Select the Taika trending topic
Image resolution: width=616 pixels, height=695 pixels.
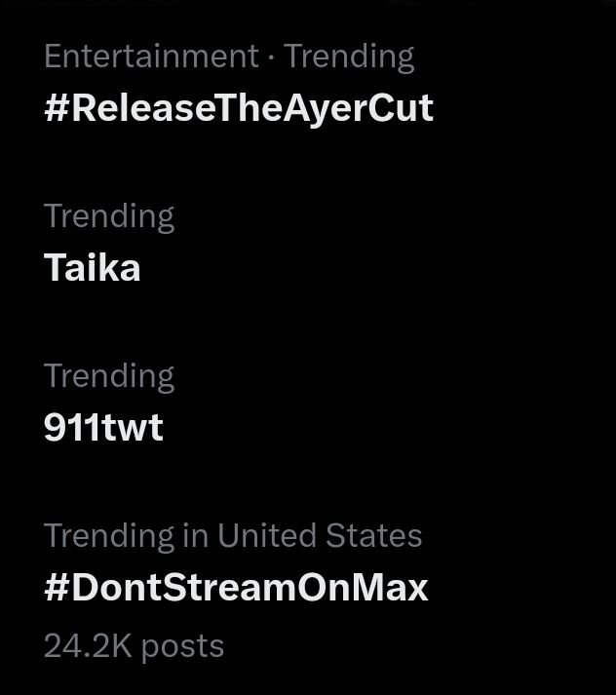pyautogui.click(x=93, y=267)
